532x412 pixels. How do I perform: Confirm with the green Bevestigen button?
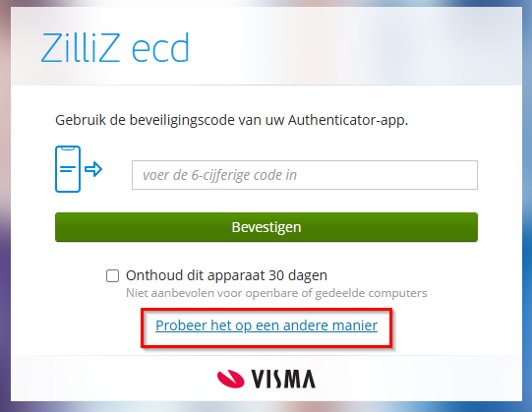click(x=266, y=227)
